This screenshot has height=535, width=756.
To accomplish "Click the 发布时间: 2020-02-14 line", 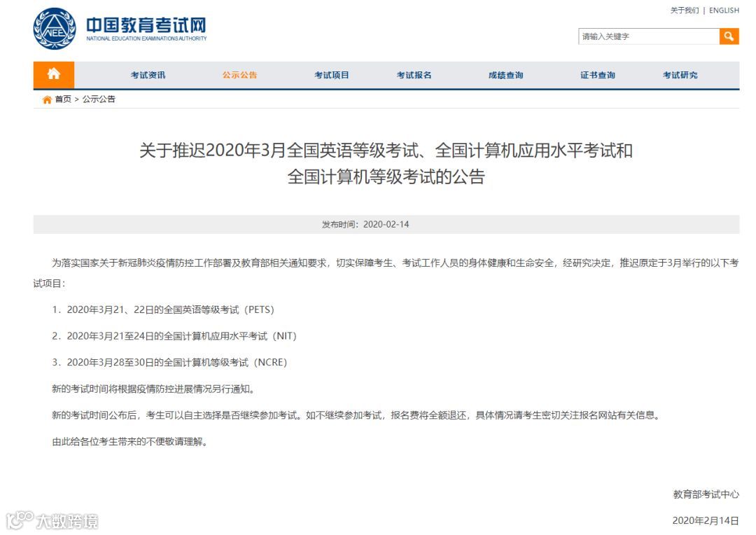I will pos(365,224).
